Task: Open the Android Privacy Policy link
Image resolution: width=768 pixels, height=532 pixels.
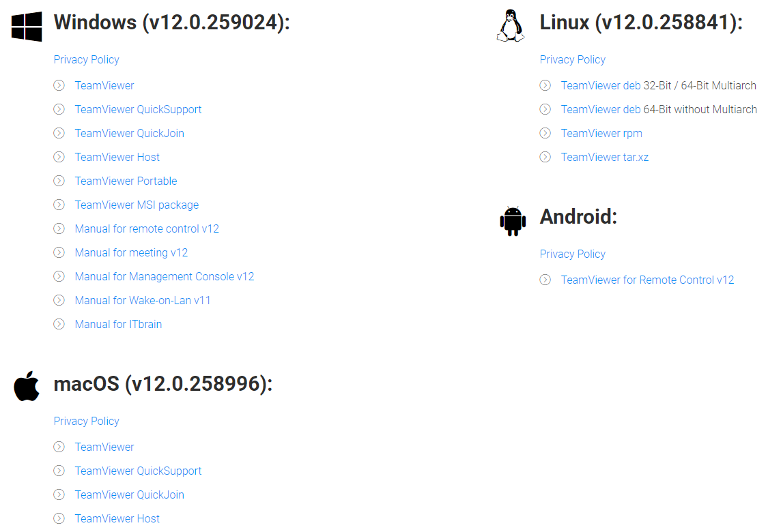Action: pyautogui.click(x=572, y=254)
